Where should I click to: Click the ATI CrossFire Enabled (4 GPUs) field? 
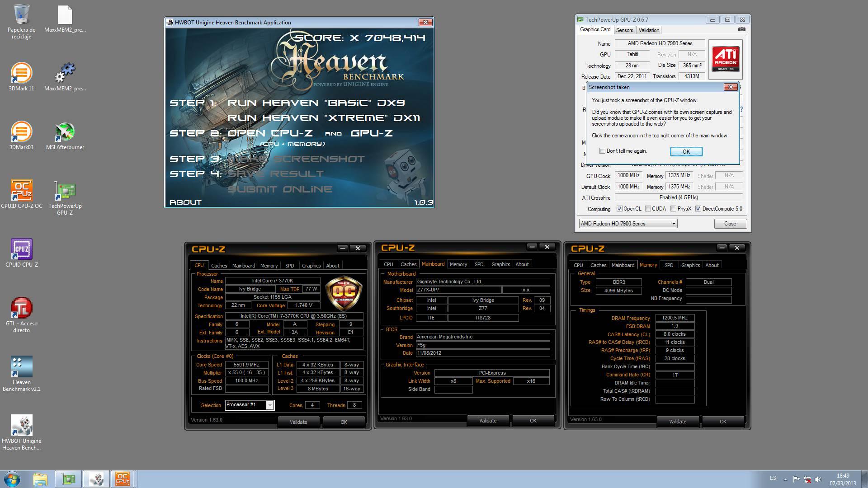click(678, 197)
